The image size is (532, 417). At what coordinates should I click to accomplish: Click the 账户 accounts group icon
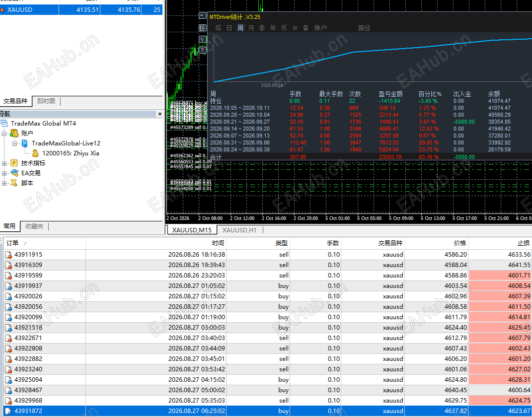tap(14, 133)
